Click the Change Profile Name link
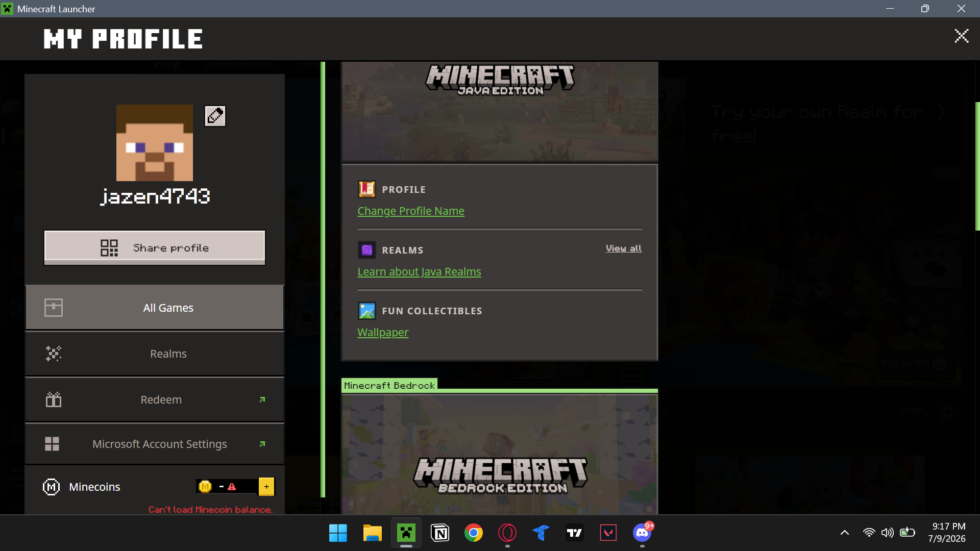Viewport: 980px width, 551px height. tap(411, 211)
